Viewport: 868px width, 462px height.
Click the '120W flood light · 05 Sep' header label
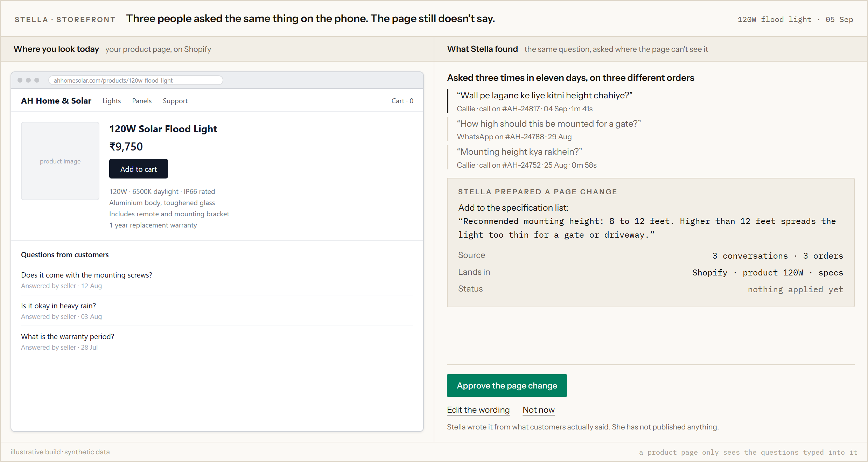tap(795, 20)
